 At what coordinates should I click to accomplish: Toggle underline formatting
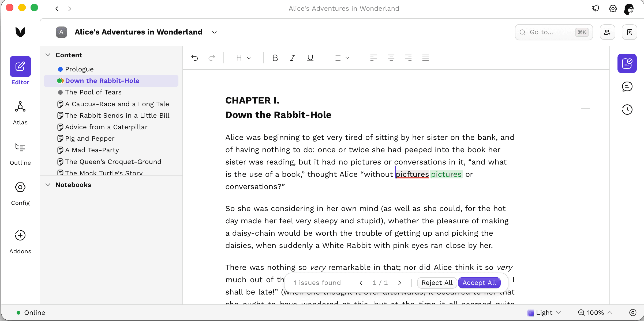[310, 58]
